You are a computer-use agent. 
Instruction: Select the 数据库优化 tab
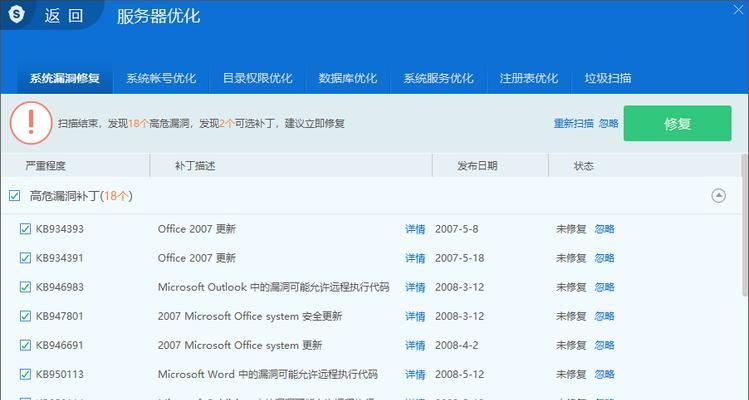[348, 78]
